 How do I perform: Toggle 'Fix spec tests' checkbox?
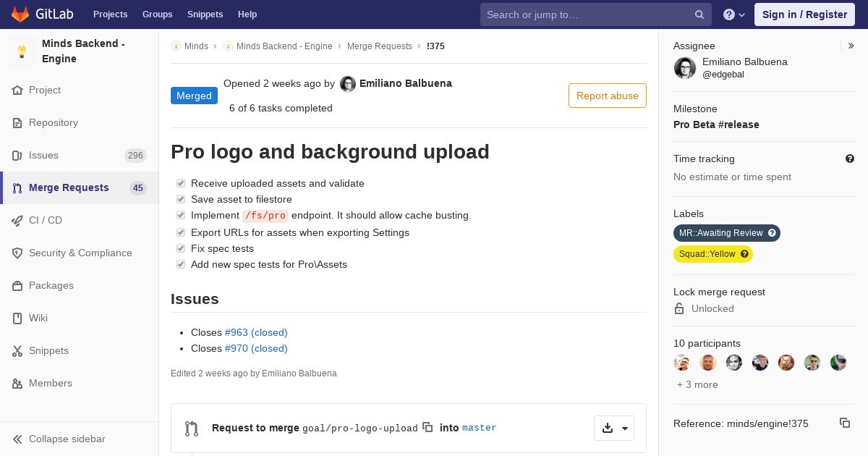(x=181, y=248)
